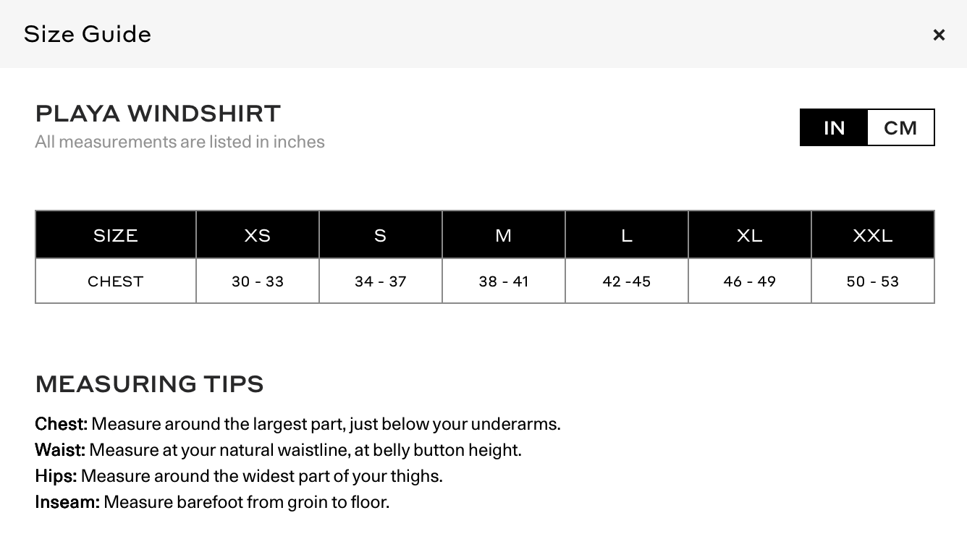This screenshot has height=560, width=967.
Task: Click the XS size column header
Action: [258, 234]
